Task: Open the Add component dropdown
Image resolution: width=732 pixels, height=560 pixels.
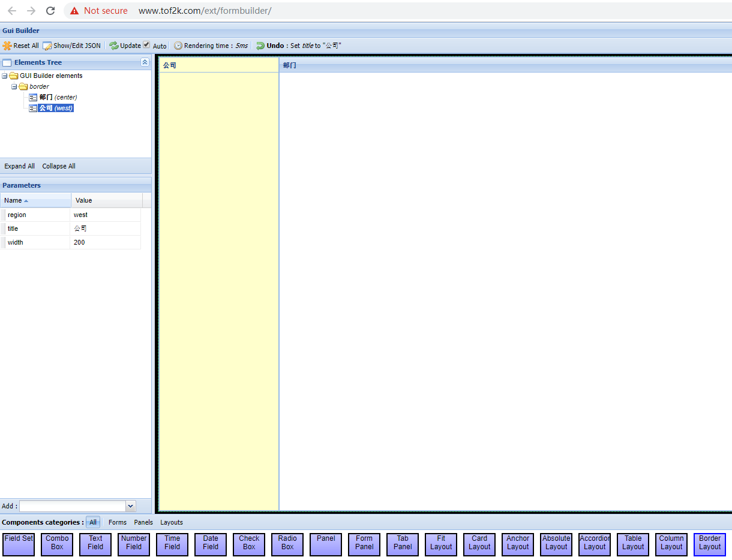Action: [x=131, y=505]
